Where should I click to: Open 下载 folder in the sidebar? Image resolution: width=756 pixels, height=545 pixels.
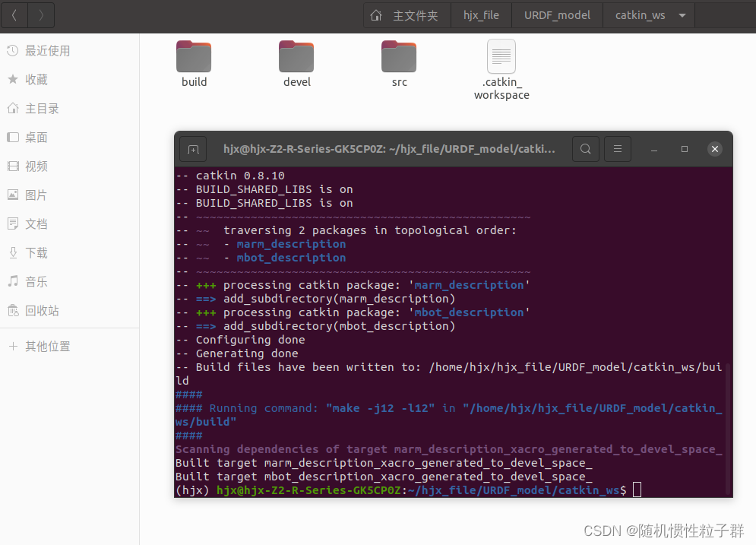69,252
